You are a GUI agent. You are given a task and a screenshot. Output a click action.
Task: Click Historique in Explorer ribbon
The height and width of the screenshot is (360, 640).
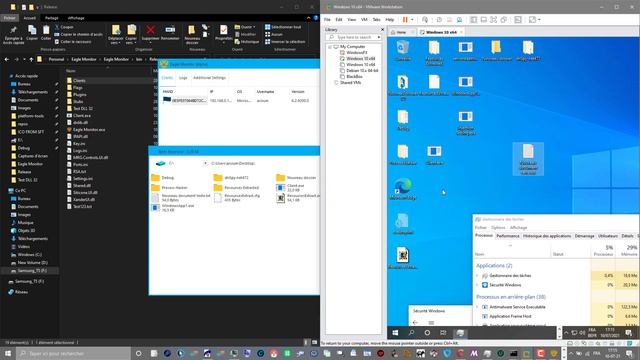(x=247, y=42)
